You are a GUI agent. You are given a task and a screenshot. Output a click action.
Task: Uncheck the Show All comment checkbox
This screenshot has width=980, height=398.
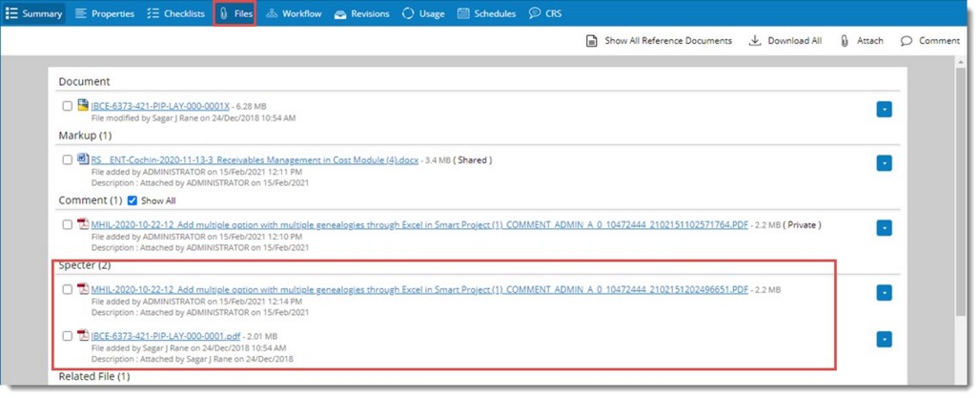point(133,200)
